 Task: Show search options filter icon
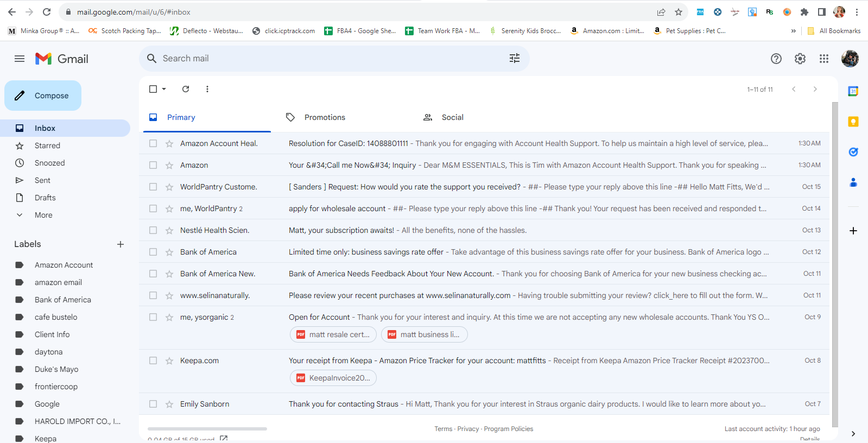[x=515, y=59]
